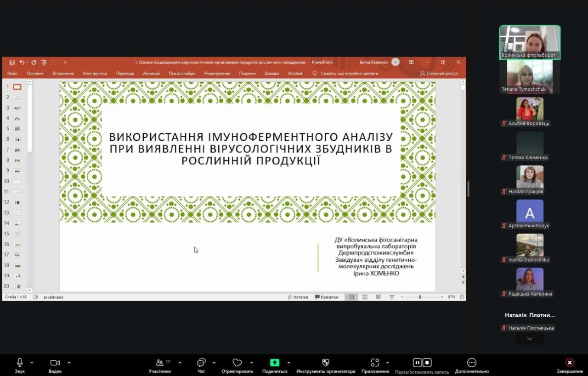
Task: Click the React heart icon
Action: pos(237,363)
